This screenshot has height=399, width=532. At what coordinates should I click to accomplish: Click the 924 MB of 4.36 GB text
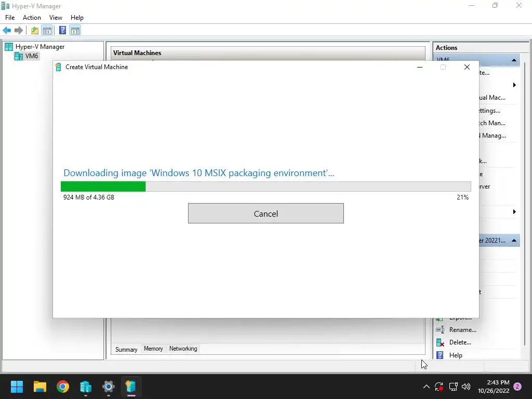(89, 197)
